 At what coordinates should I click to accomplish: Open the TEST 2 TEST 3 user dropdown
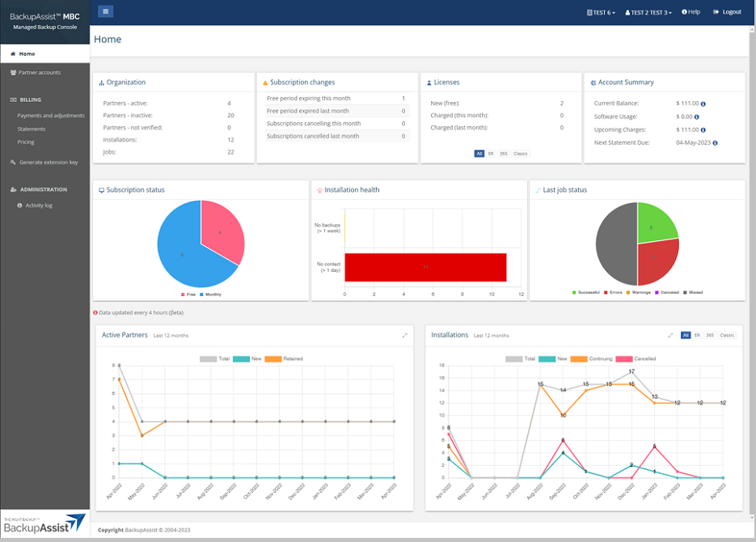648,12
